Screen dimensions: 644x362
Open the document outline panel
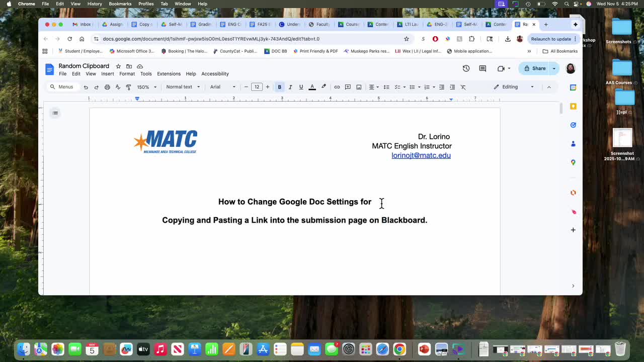point(55,113)
